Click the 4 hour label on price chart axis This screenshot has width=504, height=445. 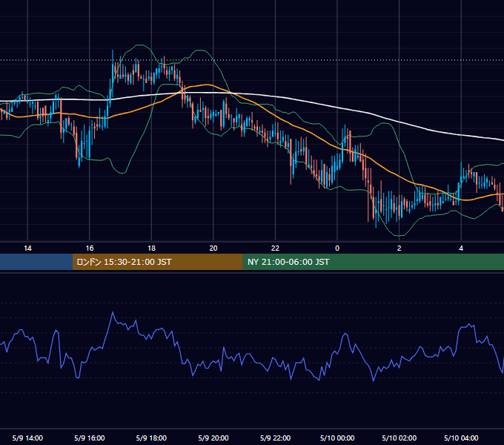[461, 248]
